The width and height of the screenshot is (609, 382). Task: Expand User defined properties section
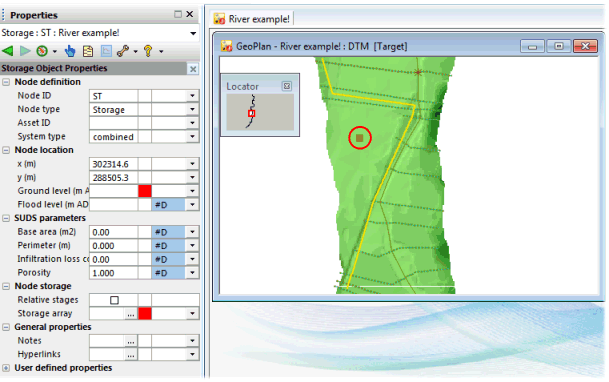pyautogui.click(x=6, y=368)
